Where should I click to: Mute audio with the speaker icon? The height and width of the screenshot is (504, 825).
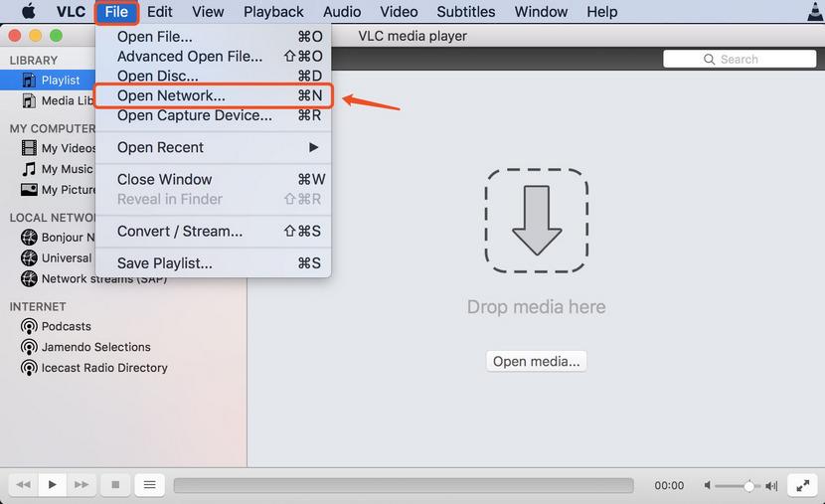coord(708,485)
